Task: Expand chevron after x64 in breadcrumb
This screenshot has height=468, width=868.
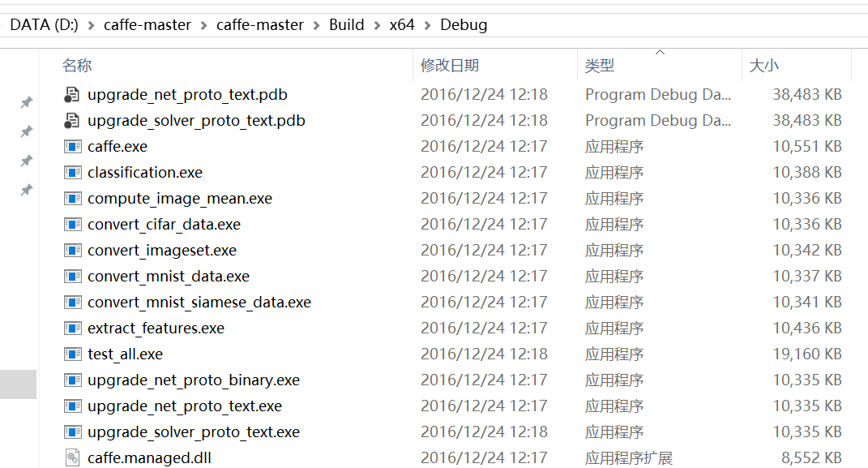Action: [x=427, y=25]
